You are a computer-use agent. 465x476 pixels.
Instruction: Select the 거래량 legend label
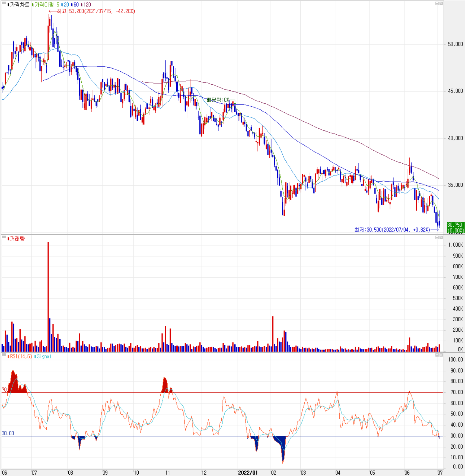[x=16, y=239]
